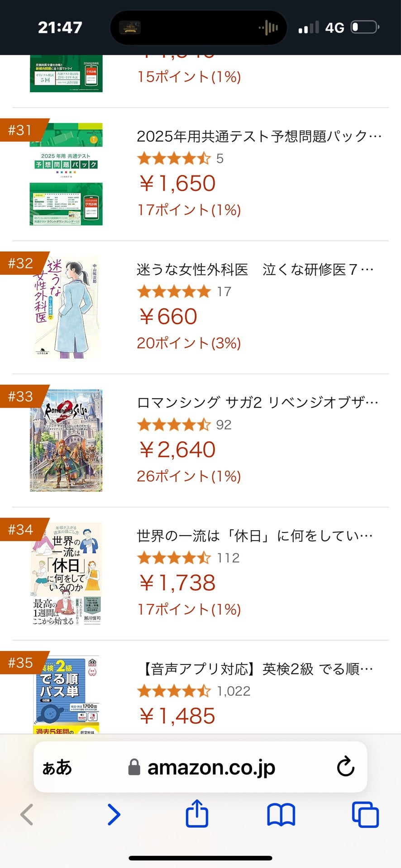Open the Safari tabs overview icon

coord(365,814)
